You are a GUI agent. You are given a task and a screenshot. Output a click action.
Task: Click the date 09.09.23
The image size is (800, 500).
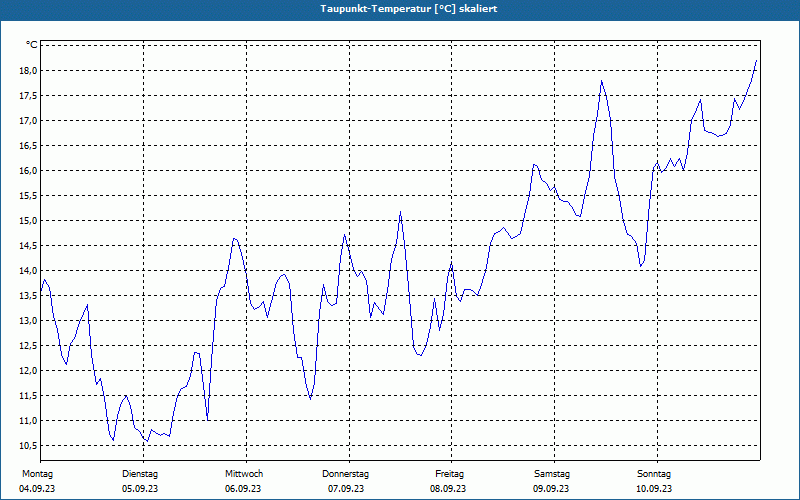(x=551, y=489)
